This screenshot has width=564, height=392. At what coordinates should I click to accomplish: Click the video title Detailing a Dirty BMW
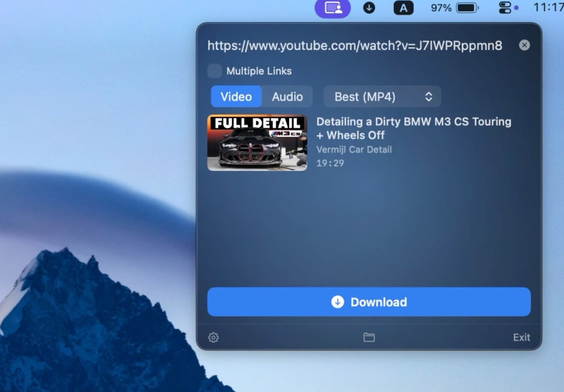pos(414,128)
